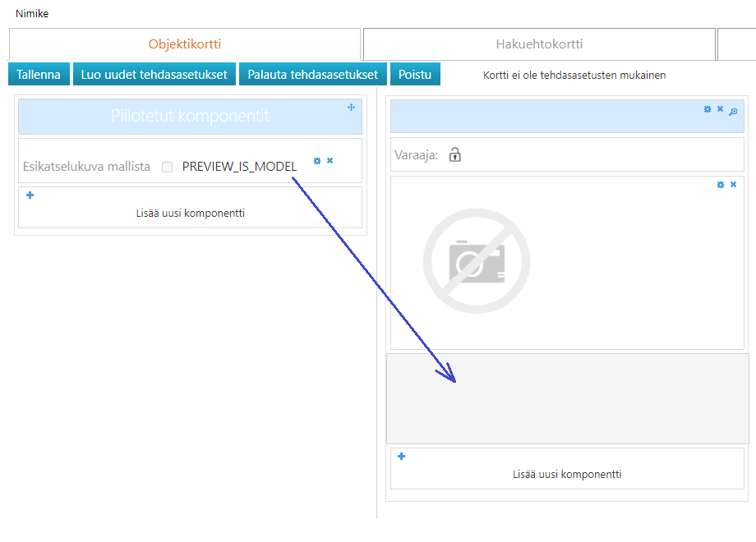Remove the image component with X icon

733,185
